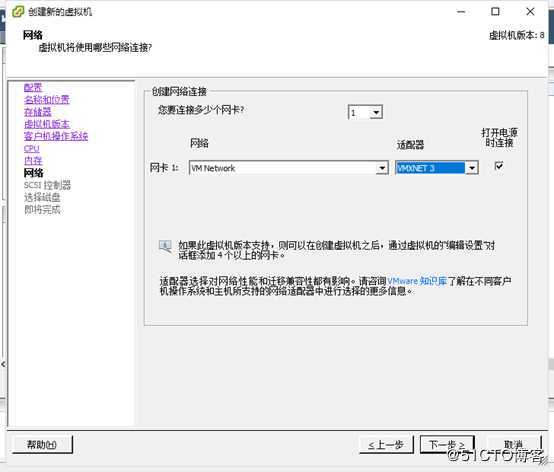
Task: Go to the CPU step link
Action: tap(31, 148)
